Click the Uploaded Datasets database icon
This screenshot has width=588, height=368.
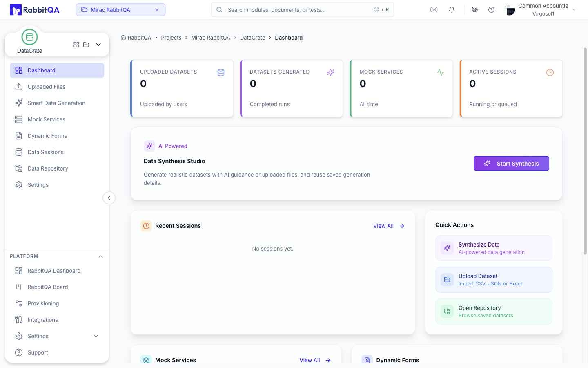(x=221, y=72)
